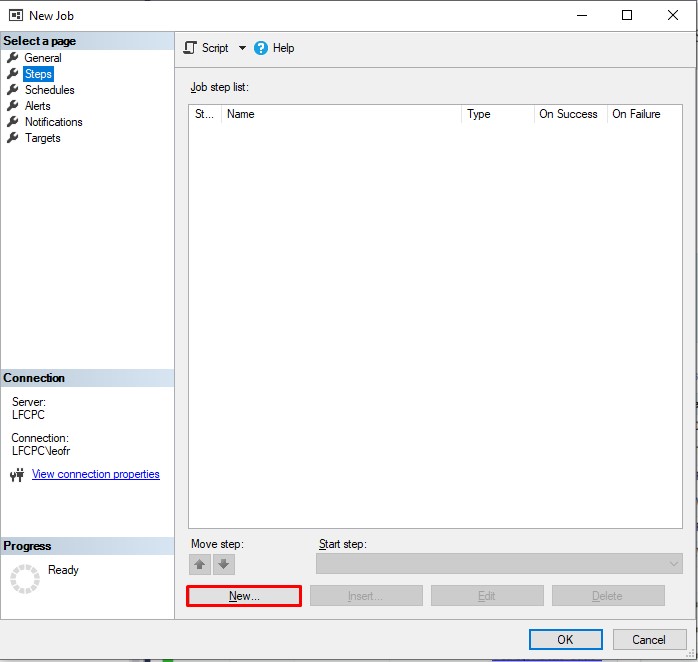Click the Script toolbar icon
The height and width of the screenshot is (662, 698).
pyautogui.click(x=190, y=48)
